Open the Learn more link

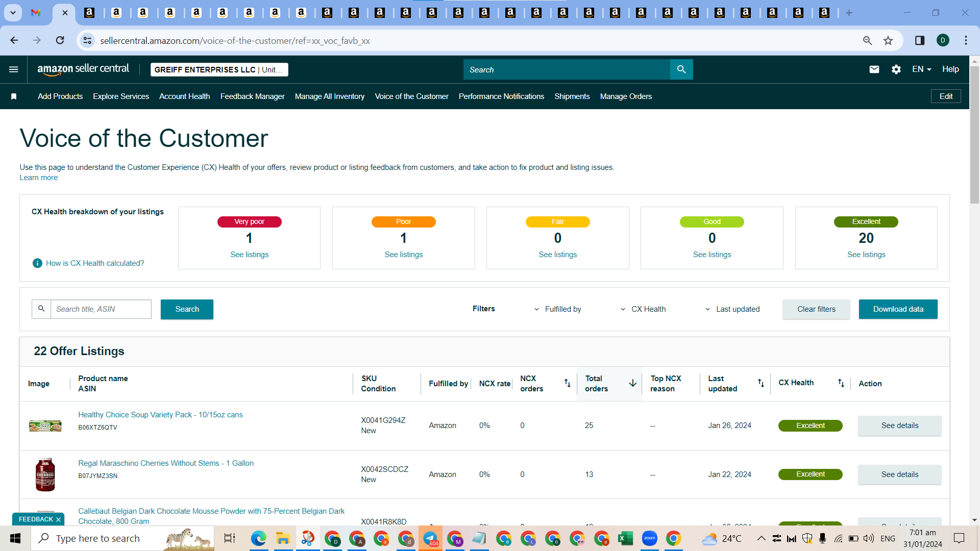coord(39,178)
